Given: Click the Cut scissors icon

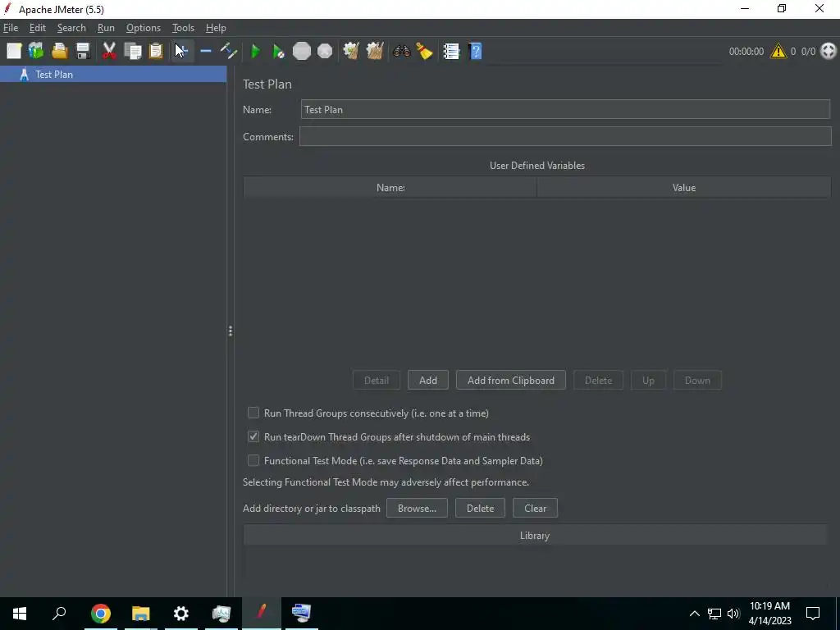Looking at the screenshot, I should click(109, 51).
